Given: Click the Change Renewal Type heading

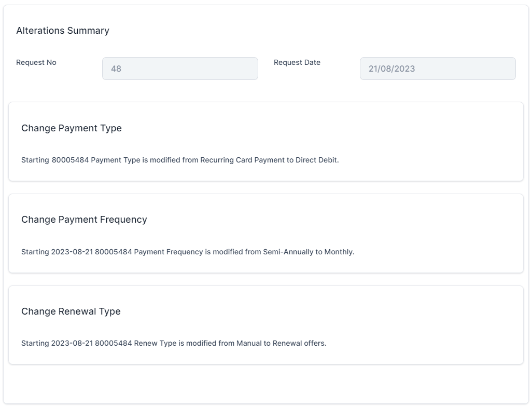Looking at the screenshot, I should click(x=71, y=311).
